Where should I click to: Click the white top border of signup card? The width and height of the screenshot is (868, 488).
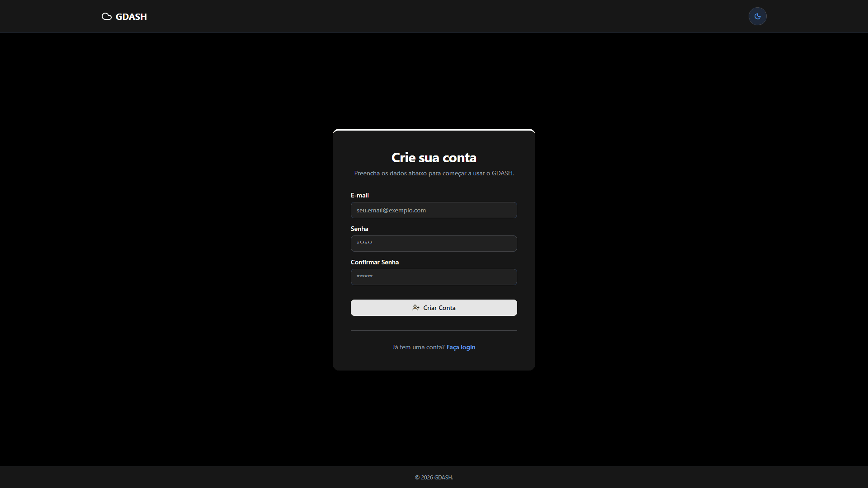point(434,130)
